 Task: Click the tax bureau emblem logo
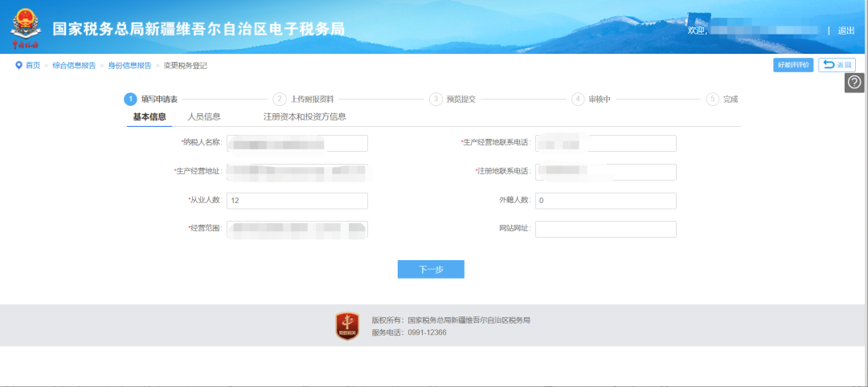24,26
